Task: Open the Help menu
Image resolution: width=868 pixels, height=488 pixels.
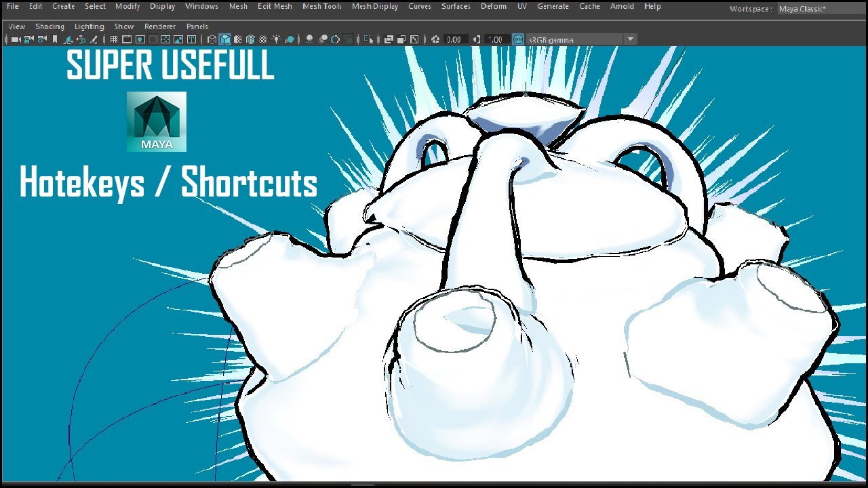Action: click(x=652, y=6)
